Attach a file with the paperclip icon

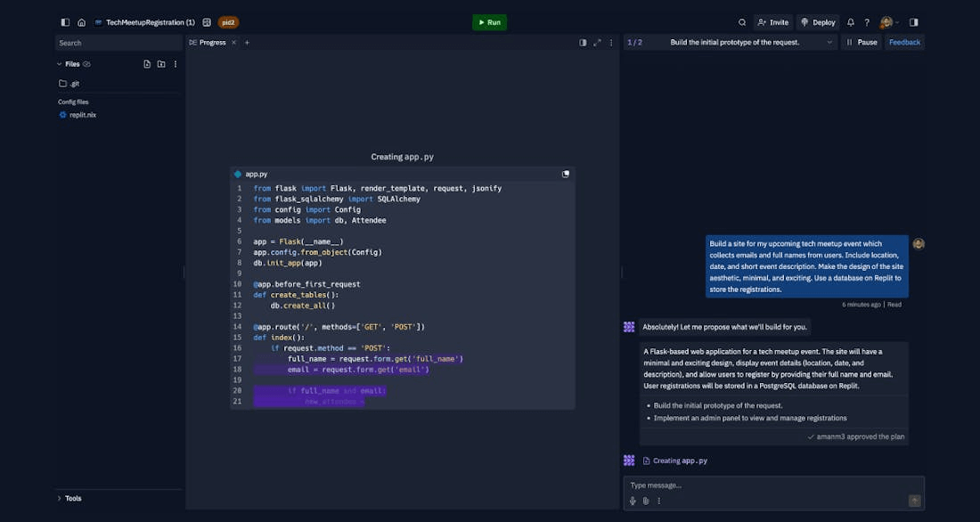646,501
